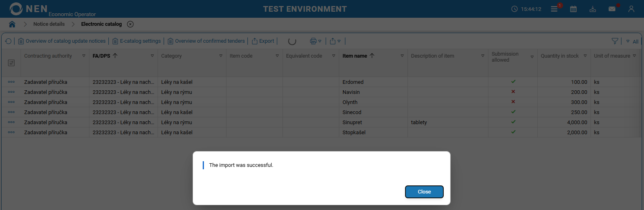Open the Category column filter dropdown

coord(221,56)
